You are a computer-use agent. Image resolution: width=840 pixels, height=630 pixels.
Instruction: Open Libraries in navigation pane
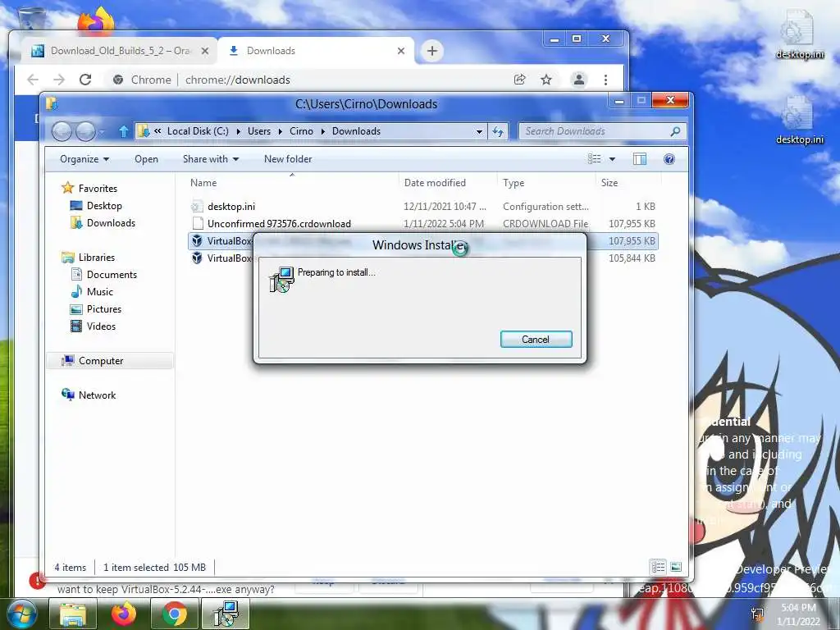coord(97,257)
